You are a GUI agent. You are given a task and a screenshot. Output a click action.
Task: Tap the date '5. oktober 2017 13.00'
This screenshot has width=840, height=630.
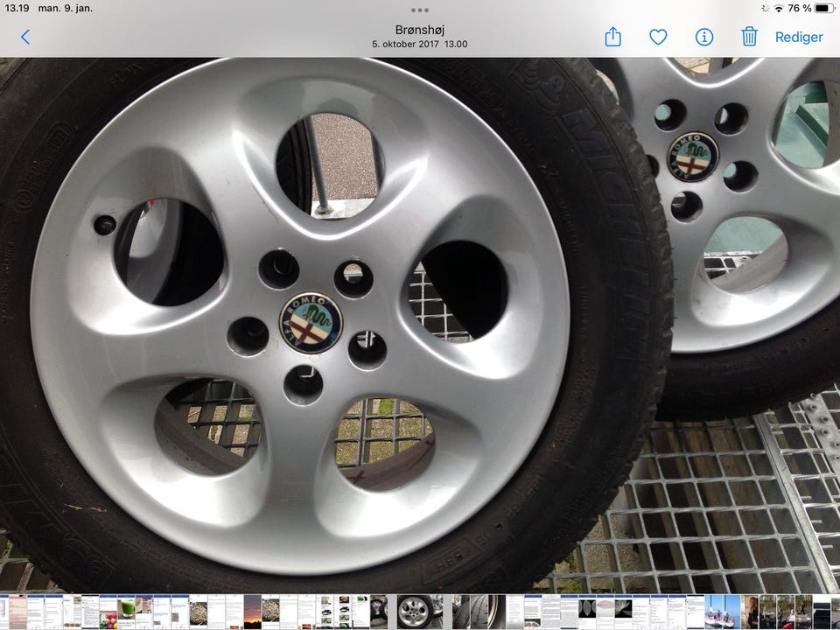point(419,44)
